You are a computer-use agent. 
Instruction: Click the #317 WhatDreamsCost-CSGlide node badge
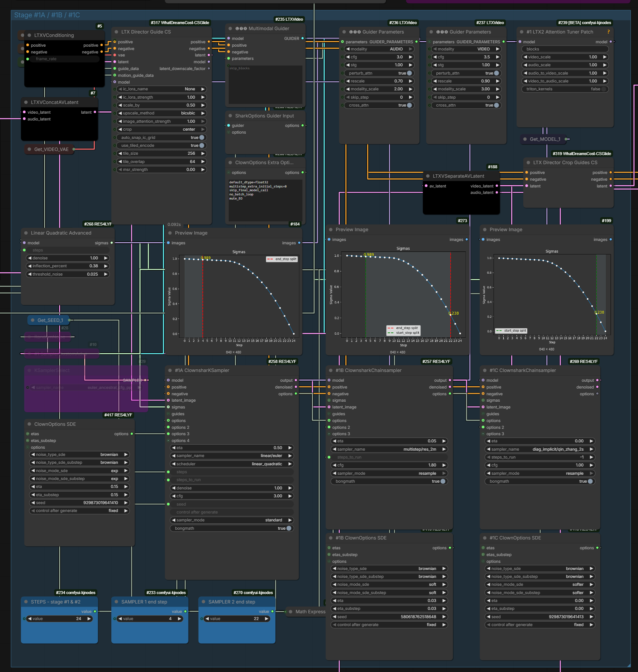point(180,23)
